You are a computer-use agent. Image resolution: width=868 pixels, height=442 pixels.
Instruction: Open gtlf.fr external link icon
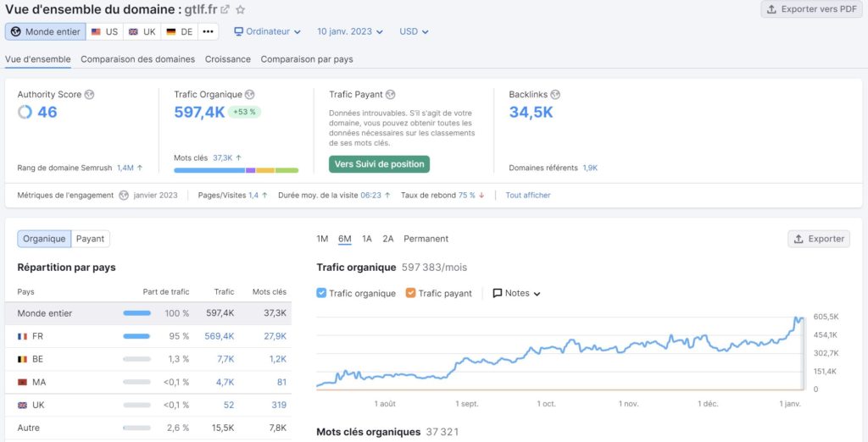[225, 9]
